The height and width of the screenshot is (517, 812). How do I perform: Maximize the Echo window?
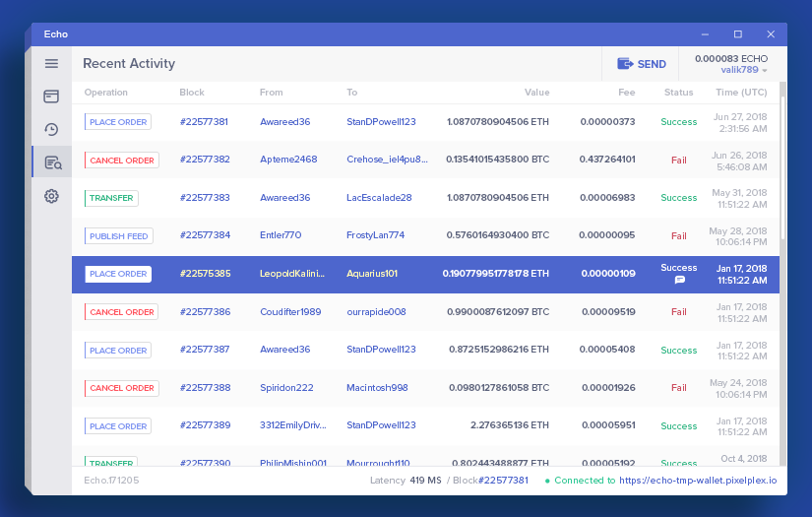point(738,34)
